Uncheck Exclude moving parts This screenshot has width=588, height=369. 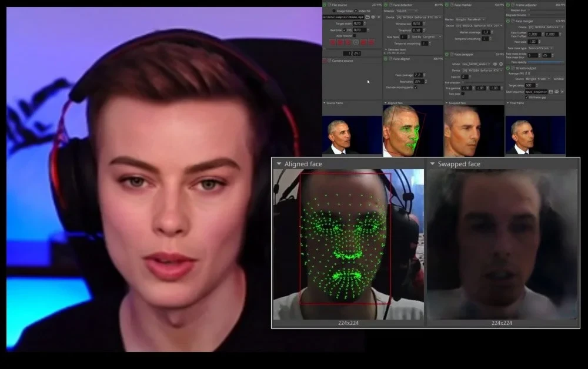click(x=416, y=88)
